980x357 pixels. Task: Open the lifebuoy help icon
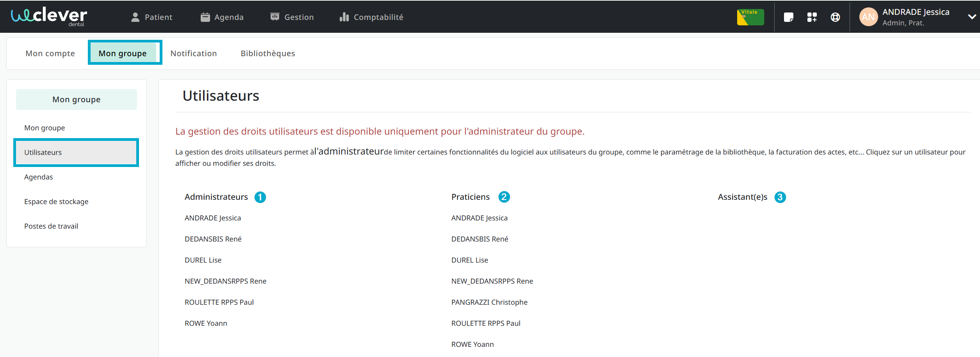pyautogui.click(x=835, y=17)
